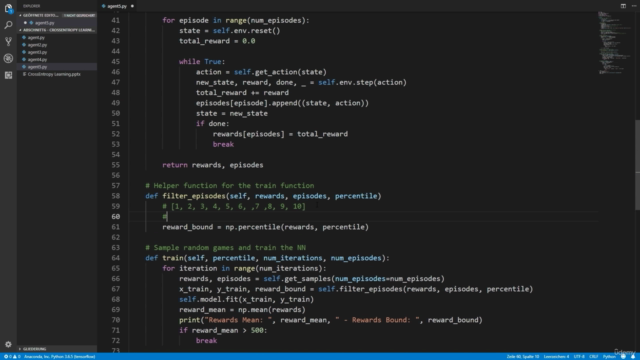Click the Leerzeichen: 4 indentation setting

556,356
